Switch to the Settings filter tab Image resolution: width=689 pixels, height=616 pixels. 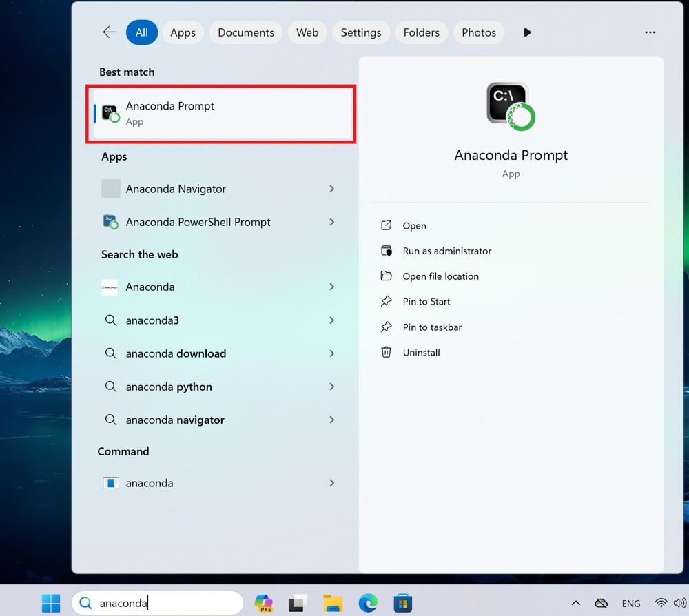(x=361, y=32)
